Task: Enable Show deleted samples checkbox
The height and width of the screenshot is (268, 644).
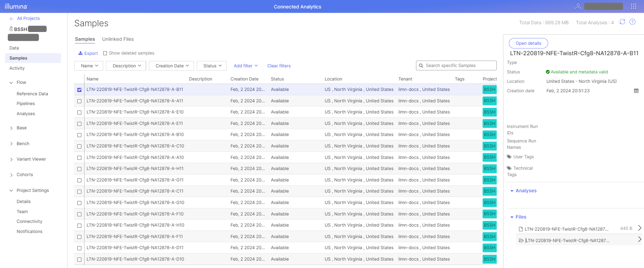Action: coord(105,53)
